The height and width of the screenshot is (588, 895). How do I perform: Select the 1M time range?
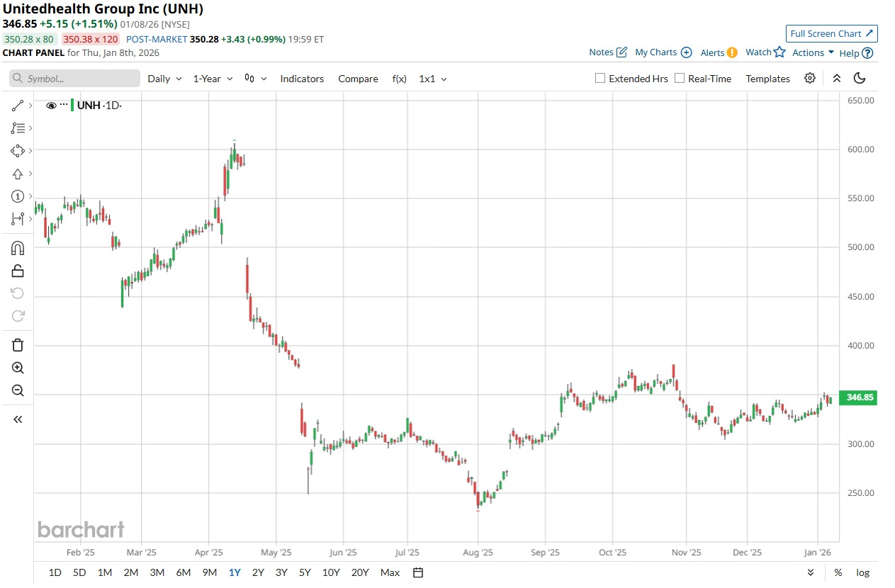tap(105, 572)
